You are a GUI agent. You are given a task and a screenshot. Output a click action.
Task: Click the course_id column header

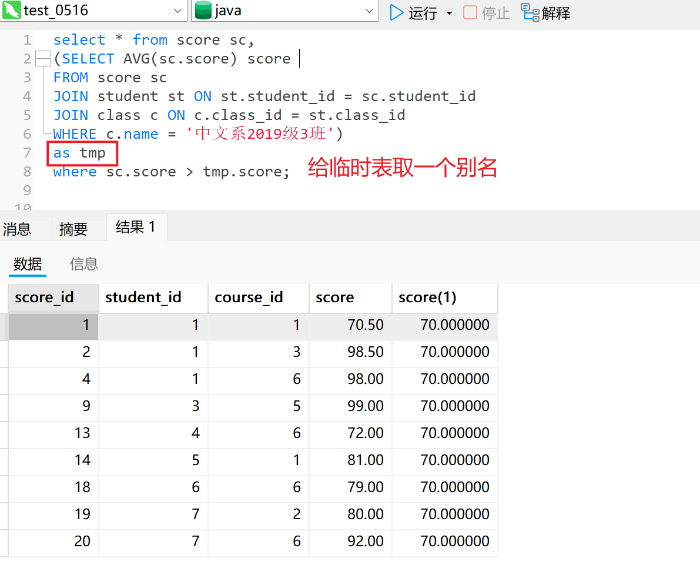tap(258, 298)
